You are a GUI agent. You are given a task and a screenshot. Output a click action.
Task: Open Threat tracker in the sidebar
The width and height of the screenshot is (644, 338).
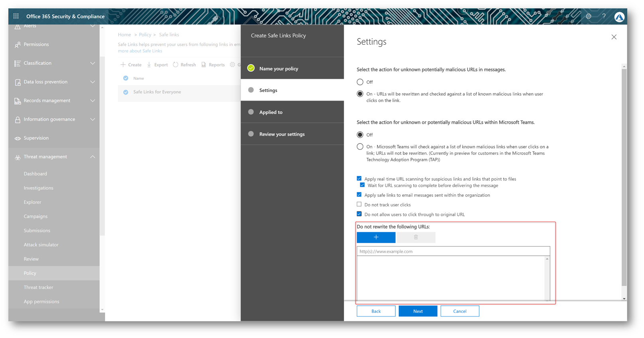(38, 287)
